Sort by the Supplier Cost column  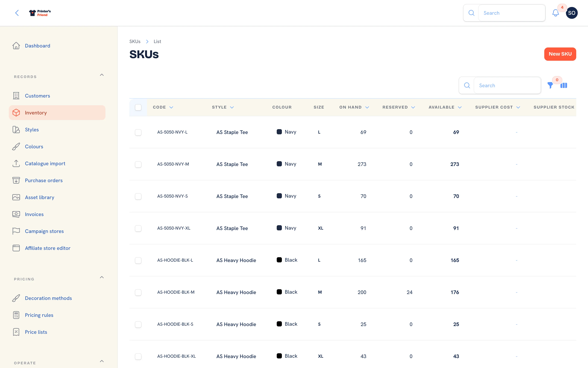pyautogui.click(x=498, y=107)
